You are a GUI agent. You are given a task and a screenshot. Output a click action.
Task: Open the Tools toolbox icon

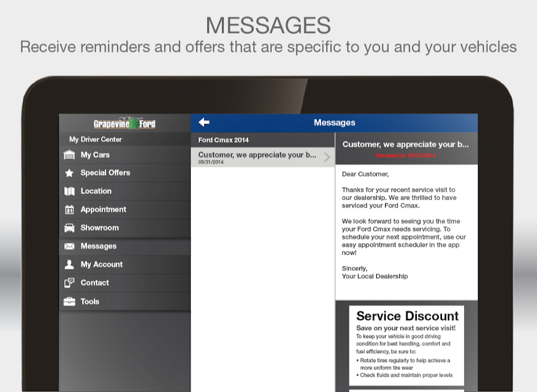(69, 302)
